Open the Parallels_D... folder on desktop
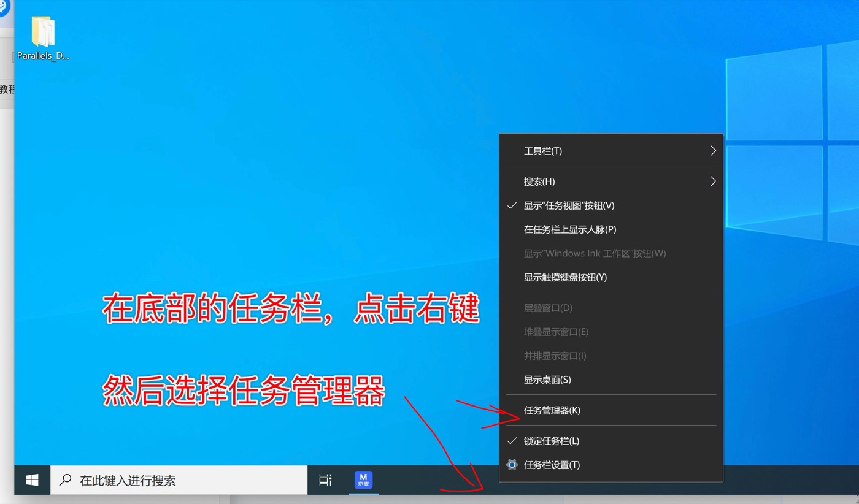 coord(43,38)
